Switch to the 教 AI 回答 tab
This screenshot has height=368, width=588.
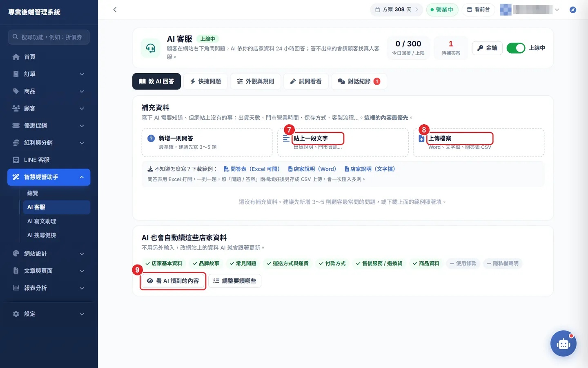pos(156,81)
